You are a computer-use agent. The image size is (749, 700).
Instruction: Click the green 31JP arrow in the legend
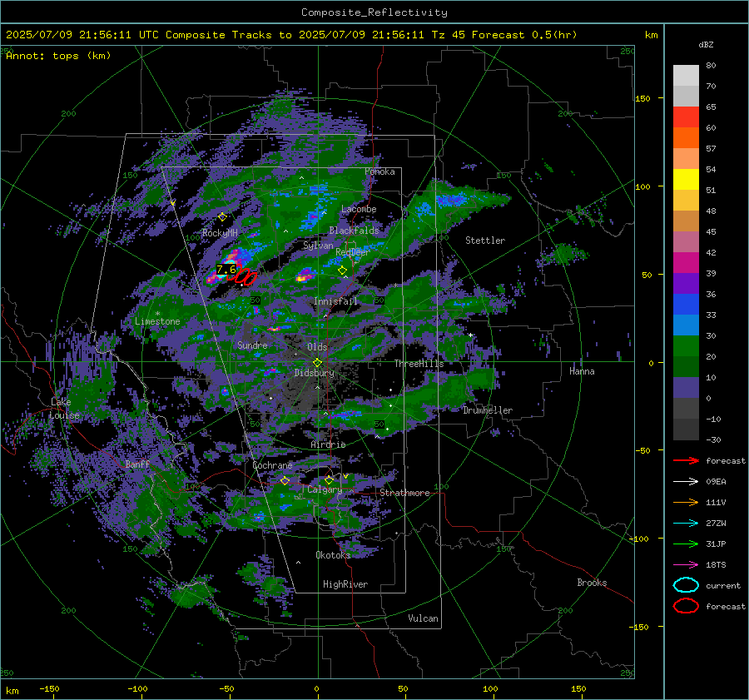click(x=686, y=544)
